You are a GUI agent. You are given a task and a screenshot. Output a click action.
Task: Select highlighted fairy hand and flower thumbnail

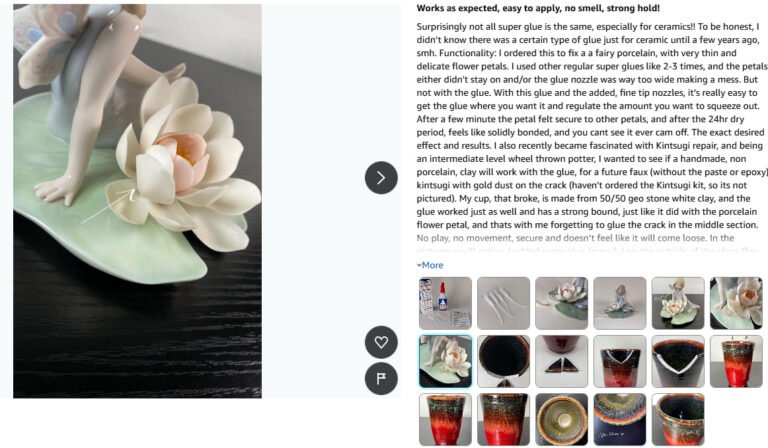pos(445,361)
